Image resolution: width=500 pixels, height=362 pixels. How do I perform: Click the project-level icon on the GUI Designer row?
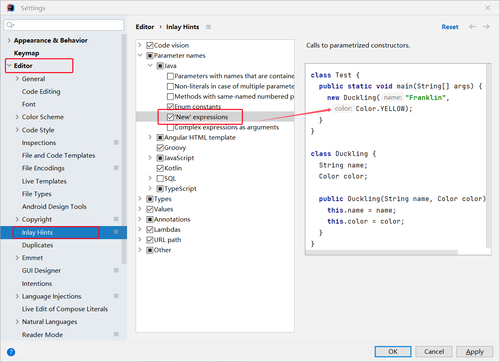(x=116, y=270)
